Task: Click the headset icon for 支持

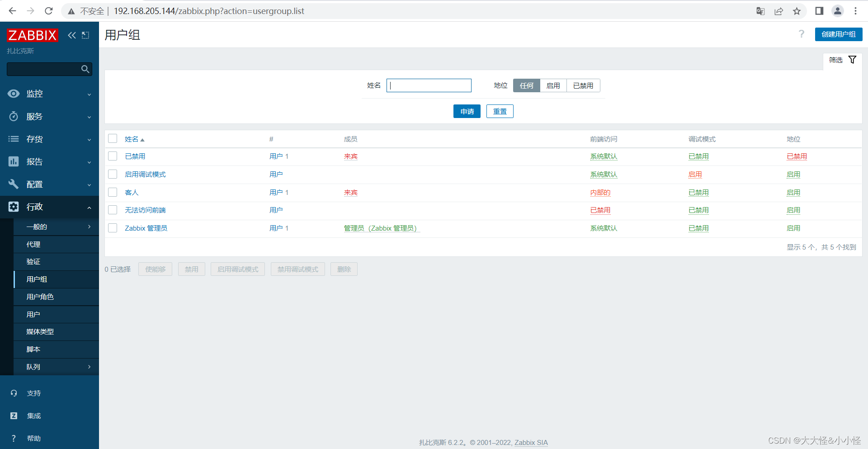Action: [x=14, y=393]
